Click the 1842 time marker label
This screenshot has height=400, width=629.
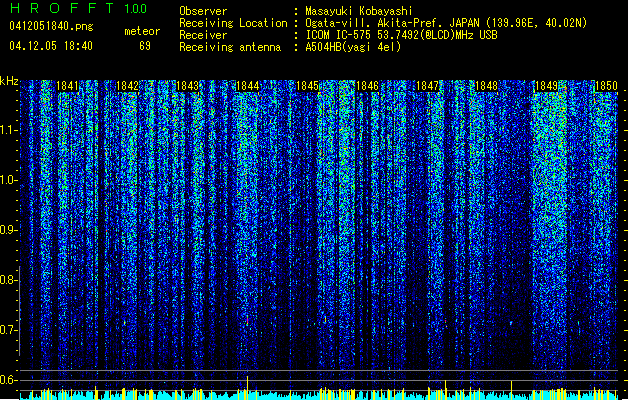(x=127, y=86)
